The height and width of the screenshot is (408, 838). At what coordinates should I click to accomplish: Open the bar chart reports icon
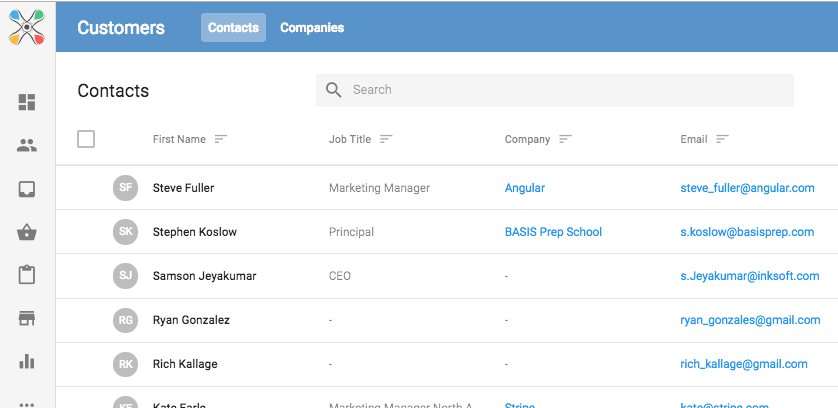pyautogui.click(x=27, y=361)
